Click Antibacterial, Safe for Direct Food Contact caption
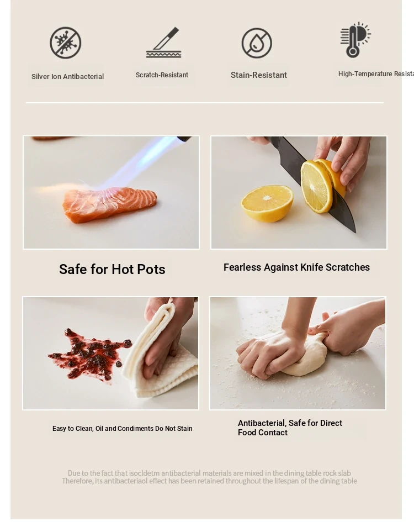 [290, 428]
